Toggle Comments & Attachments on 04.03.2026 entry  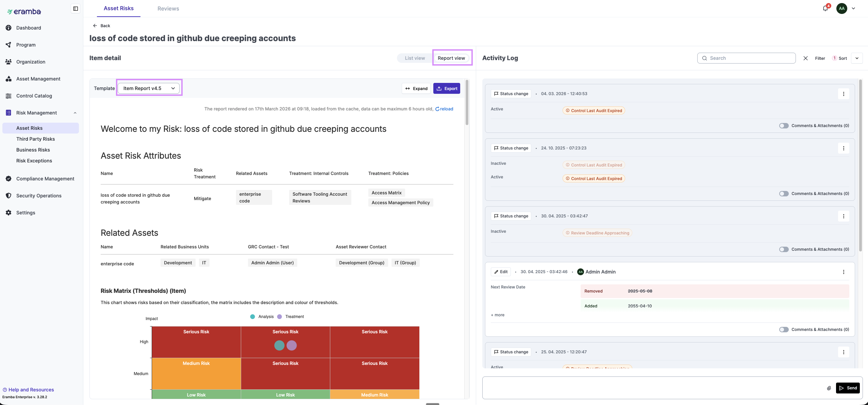(784, 126)
